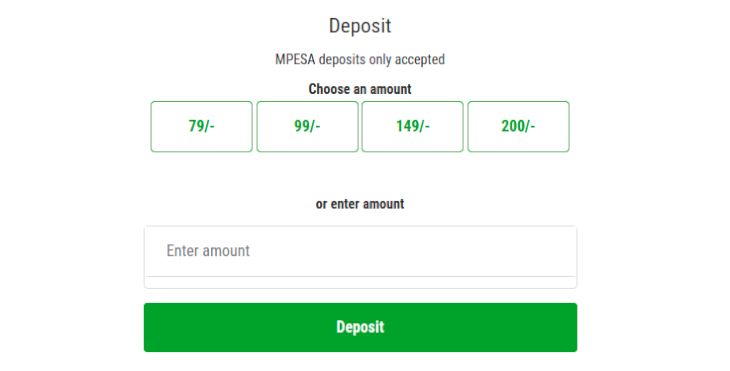Confirm payment using the Deposit button
This screenshot has width=730, height=371.
click(x=360, y=327)
